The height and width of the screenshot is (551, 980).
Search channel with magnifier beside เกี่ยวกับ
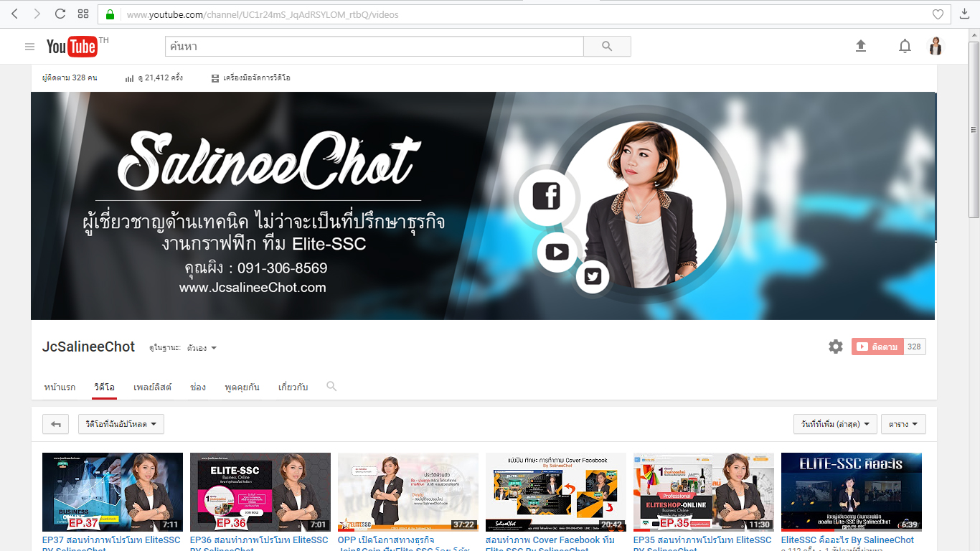[x=331, y=386]
